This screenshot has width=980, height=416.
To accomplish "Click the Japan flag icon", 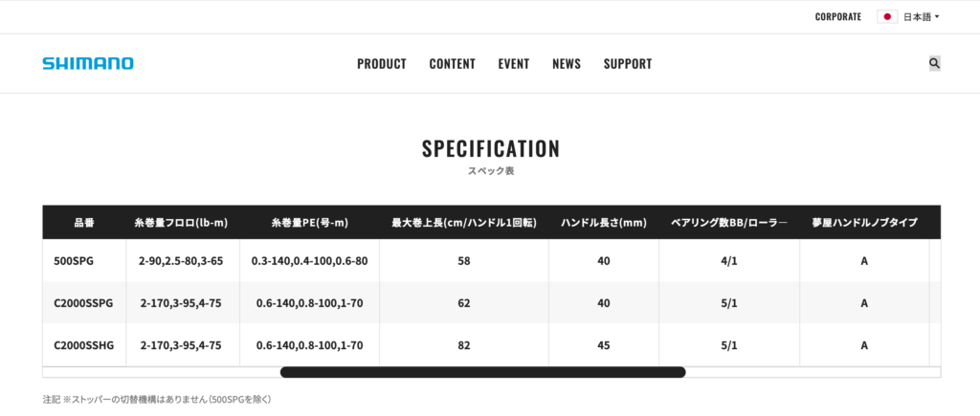I will click(x=887, y=16).
